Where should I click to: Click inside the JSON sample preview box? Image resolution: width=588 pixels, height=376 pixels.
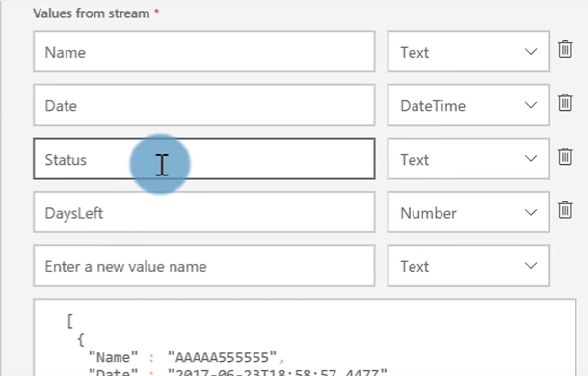click(305, 337)
